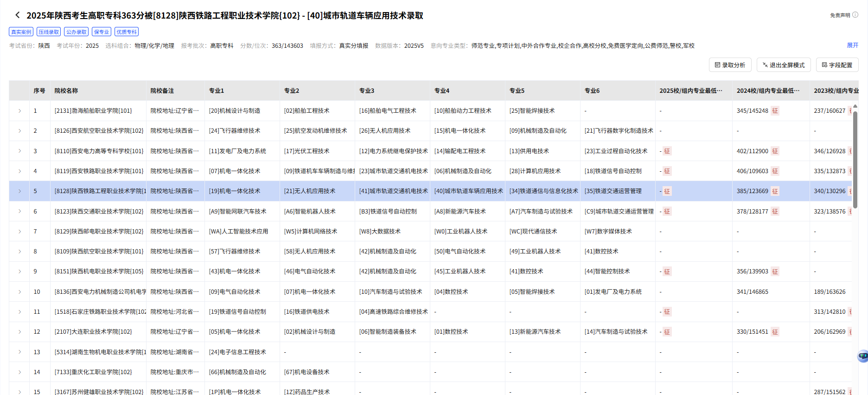868x395 pixels.
Task: Expand row 1 渤海船舶职业学院
Action: tap(19, 111)
